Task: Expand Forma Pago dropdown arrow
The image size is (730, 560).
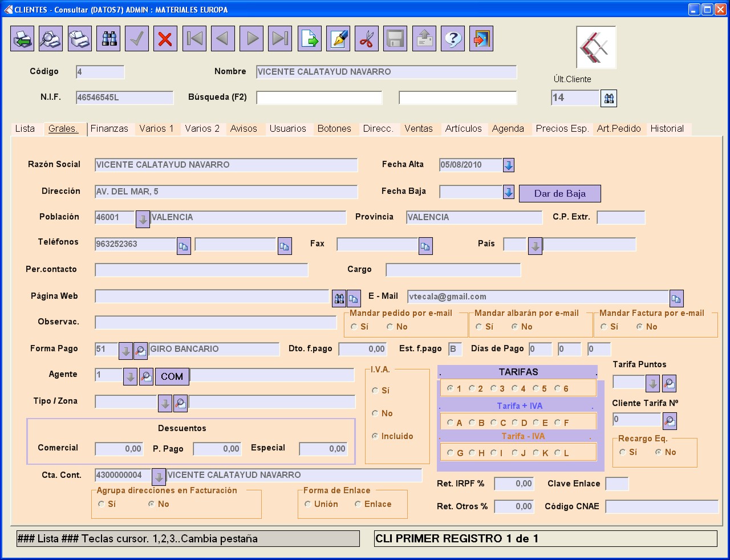Action: (125, 350)
